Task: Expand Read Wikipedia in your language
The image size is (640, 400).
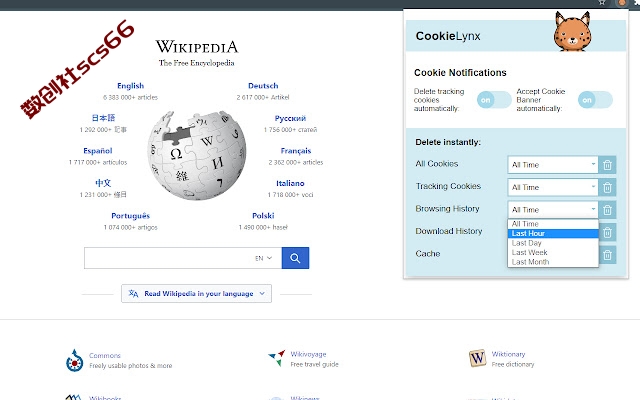Action: pyautogui.click(x=196, y=293)
